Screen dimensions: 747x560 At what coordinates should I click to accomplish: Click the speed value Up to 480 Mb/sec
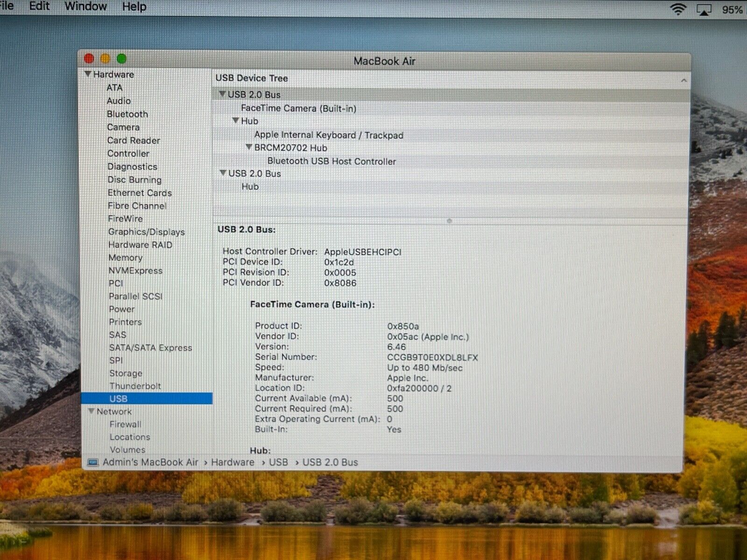tap(424, 368)
